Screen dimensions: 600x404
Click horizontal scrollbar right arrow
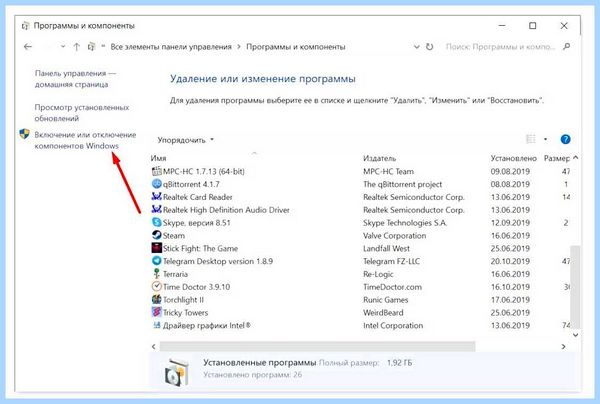pos(563,346)
